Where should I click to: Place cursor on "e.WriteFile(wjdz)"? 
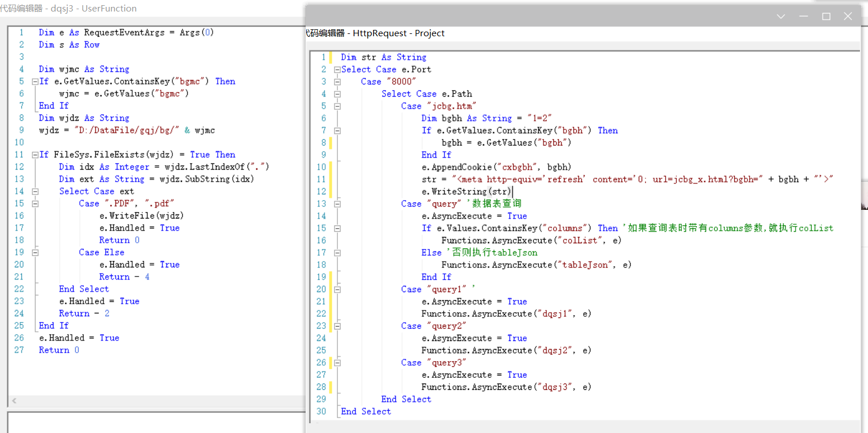coord(142,216)
